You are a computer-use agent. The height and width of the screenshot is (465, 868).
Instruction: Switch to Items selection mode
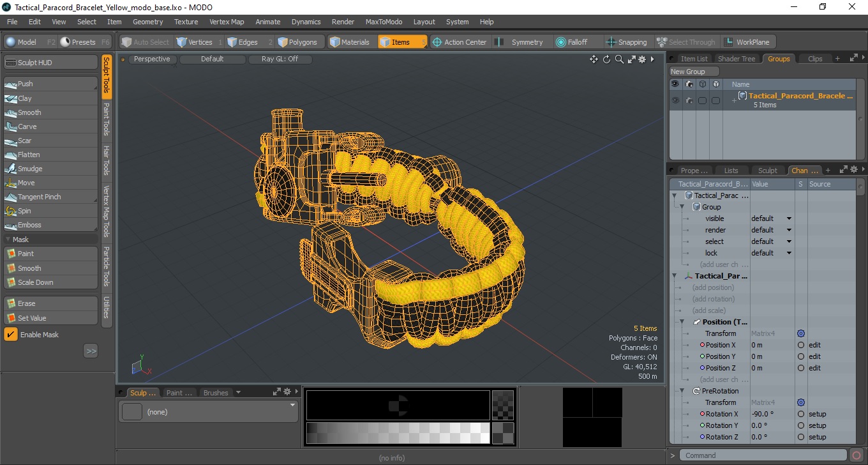click(402, 42)
